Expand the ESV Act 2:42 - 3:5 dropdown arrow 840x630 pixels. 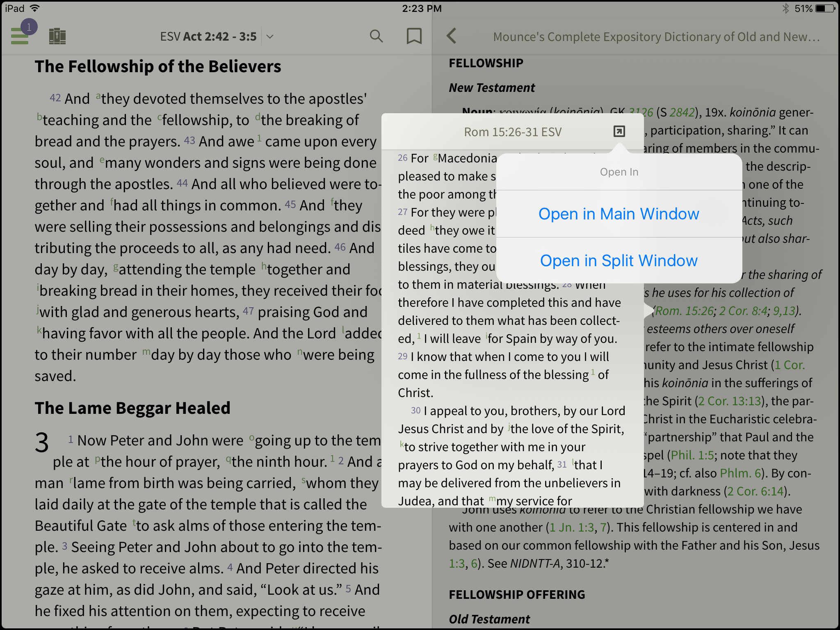pos(270,37)
